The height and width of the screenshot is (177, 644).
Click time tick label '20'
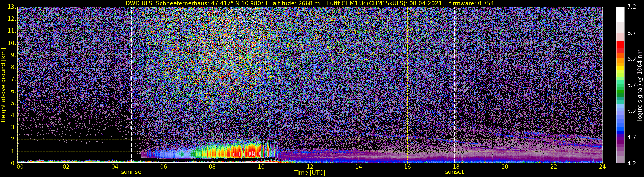coord(505,167)
